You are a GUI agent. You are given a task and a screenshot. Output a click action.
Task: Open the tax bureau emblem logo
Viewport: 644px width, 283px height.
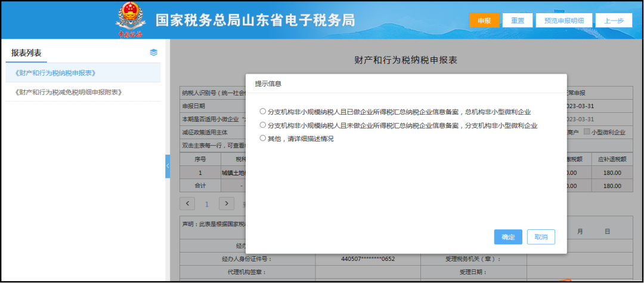[130, 20]
